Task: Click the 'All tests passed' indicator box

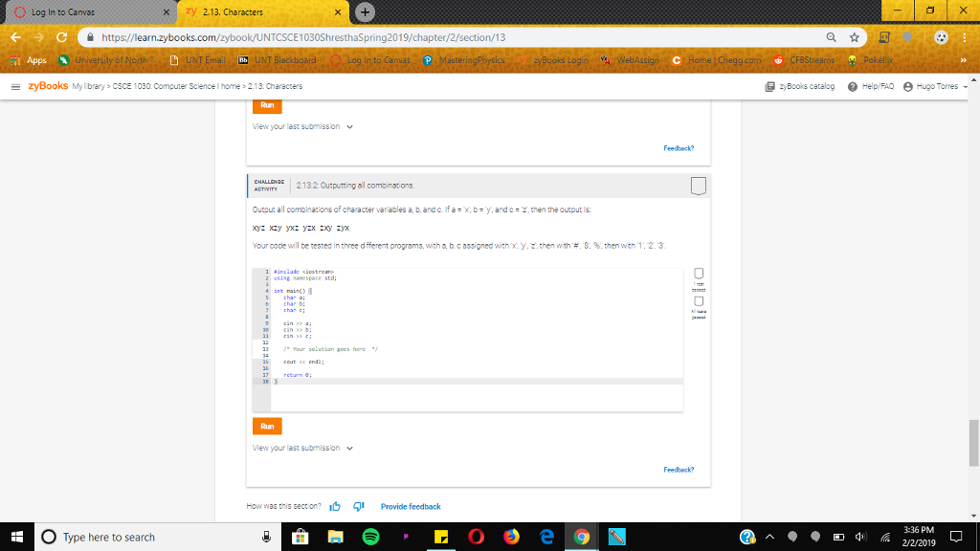Action: (x=699, y=301)
